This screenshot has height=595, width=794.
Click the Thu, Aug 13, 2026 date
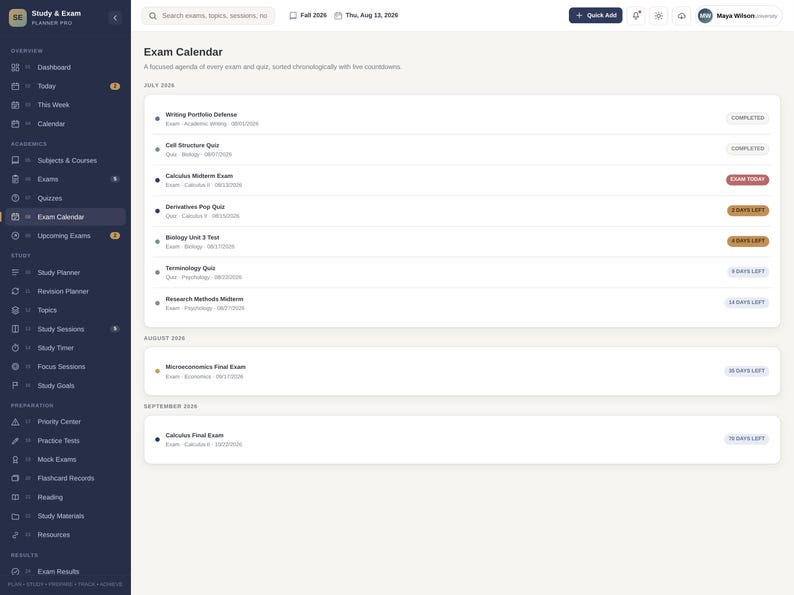coord(366,15)
